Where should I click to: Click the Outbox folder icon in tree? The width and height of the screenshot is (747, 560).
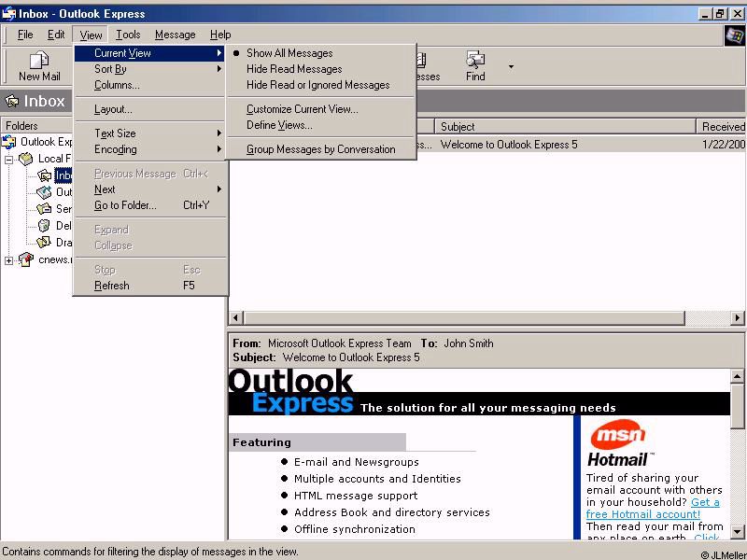[44, 192]
